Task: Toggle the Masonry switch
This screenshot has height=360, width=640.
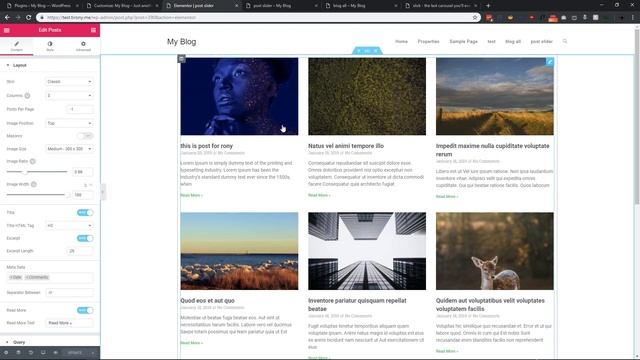Action: pyautogui.click(x=85, y=136)
